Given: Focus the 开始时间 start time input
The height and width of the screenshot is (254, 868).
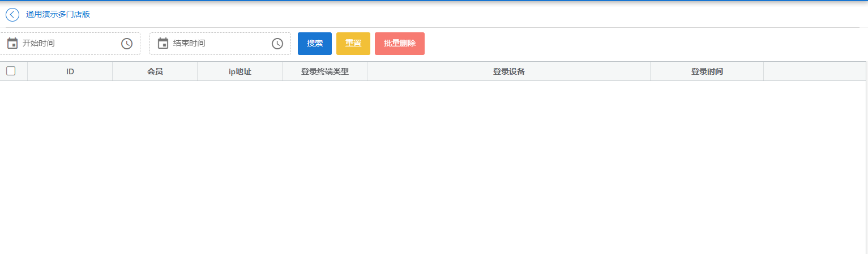Looking at the screenshot, I should click(70, 44).
